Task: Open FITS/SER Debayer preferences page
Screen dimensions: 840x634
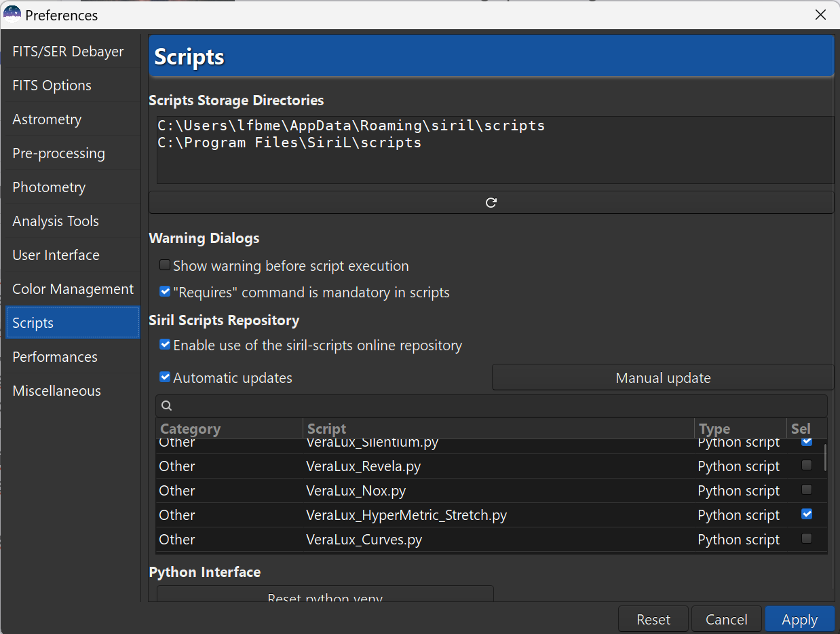Action: tap(72, 52)
